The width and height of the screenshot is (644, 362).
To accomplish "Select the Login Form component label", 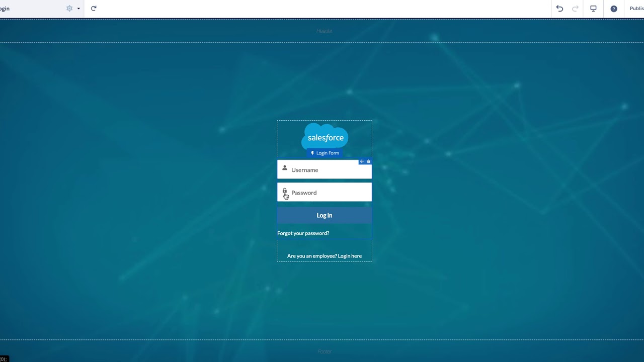I will [x=325, y=153].
